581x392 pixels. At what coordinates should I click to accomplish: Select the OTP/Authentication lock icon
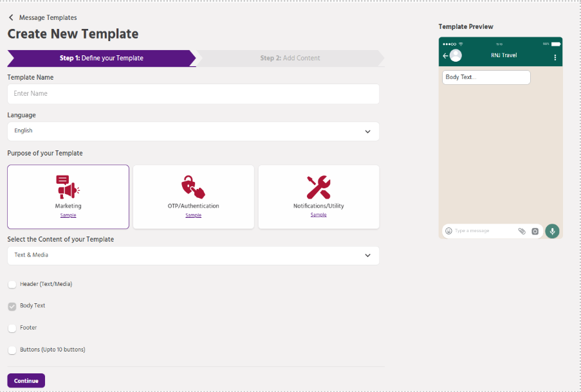193,186
